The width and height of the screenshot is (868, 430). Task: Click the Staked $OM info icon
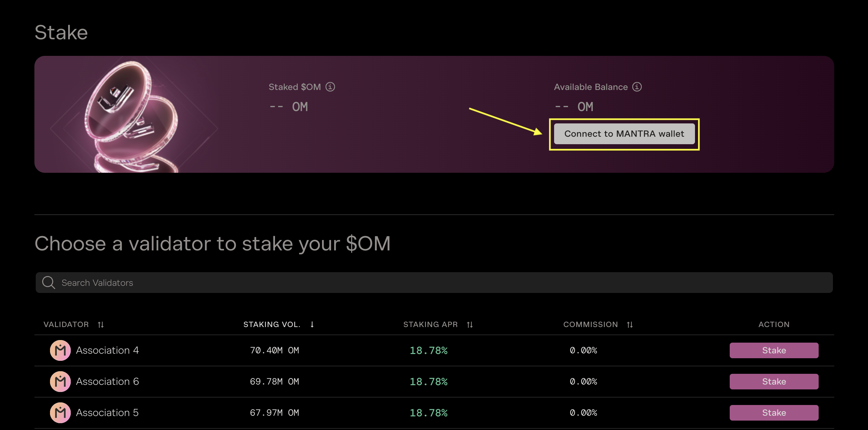pyautogui.click(x=330, y=87)
